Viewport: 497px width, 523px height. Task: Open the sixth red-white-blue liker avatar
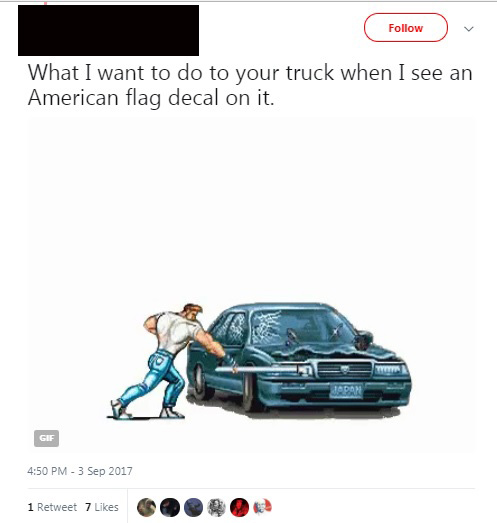pyautogui.click(x=263, y=507)
